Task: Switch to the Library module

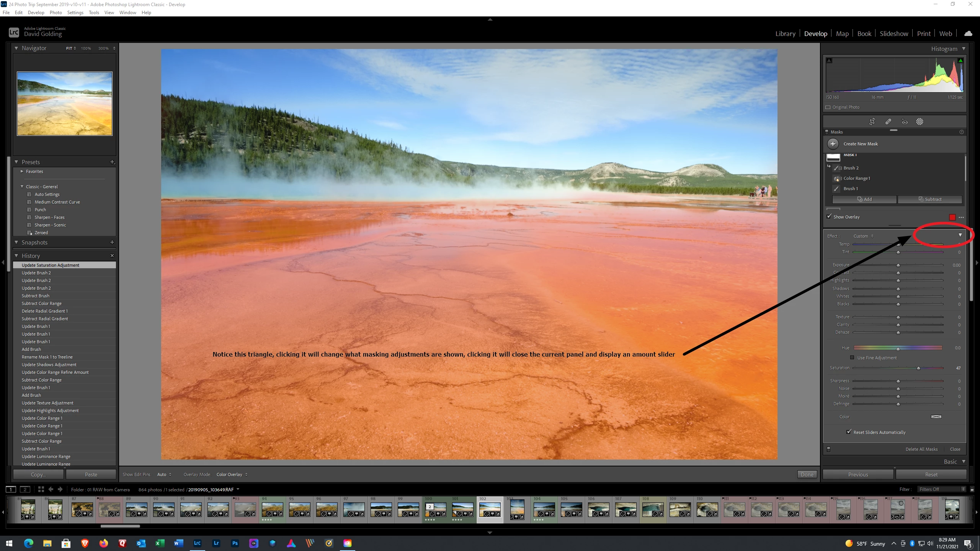Action: pyautogui.click(x=785, y=34)
